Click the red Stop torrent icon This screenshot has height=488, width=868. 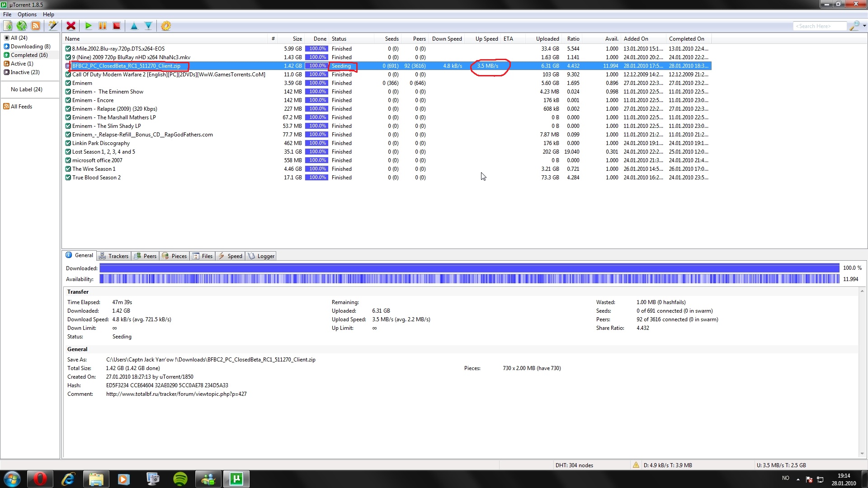[x=117, y=26]
